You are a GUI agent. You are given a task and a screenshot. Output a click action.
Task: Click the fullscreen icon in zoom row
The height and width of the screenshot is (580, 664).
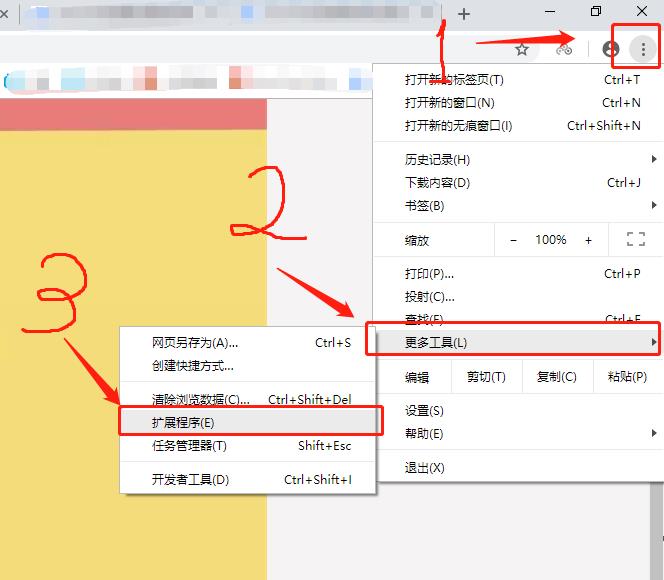tap(635, 240)
